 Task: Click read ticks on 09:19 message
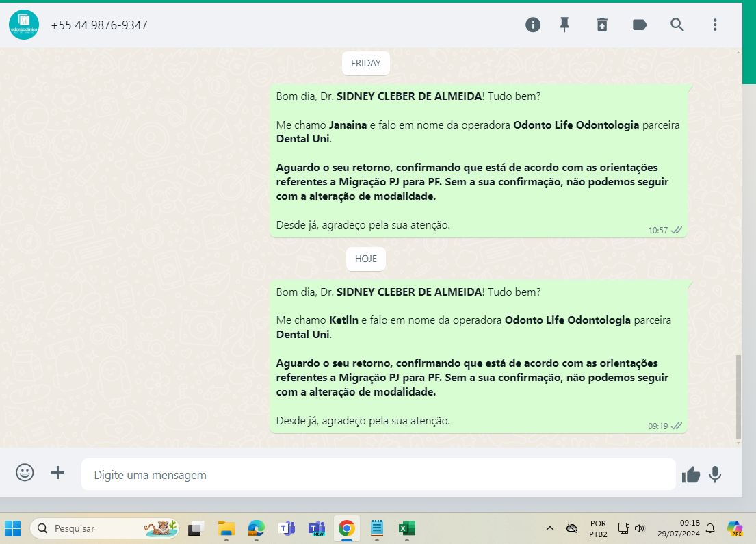pyautogui.click(x=677, y=426)
